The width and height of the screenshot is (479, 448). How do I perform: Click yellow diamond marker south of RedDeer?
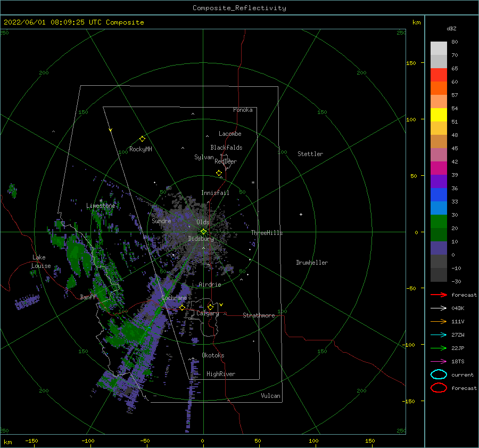click(x=219, y=173)
